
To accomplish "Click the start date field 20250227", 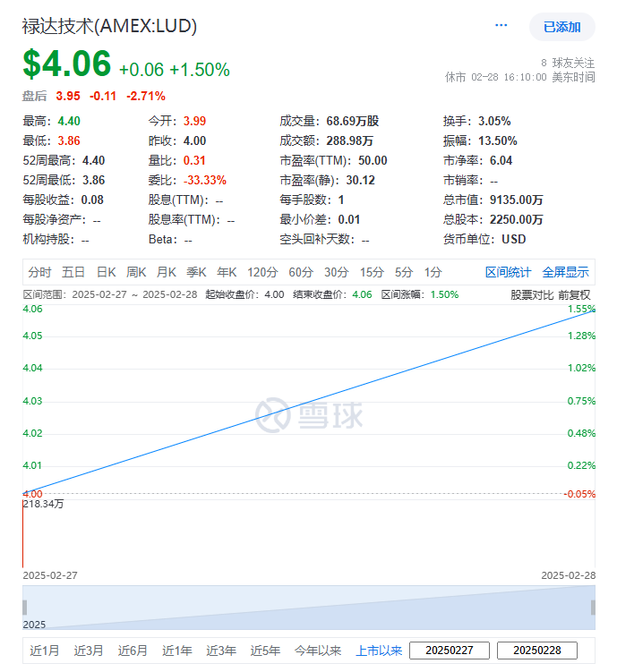I will pos(450,651).
